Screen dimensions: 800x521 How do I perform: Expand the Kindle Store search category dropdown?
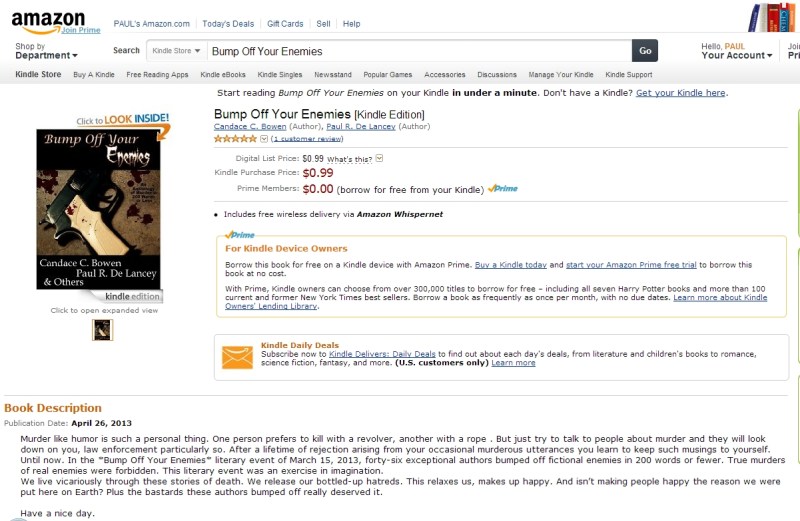point(176,51)
